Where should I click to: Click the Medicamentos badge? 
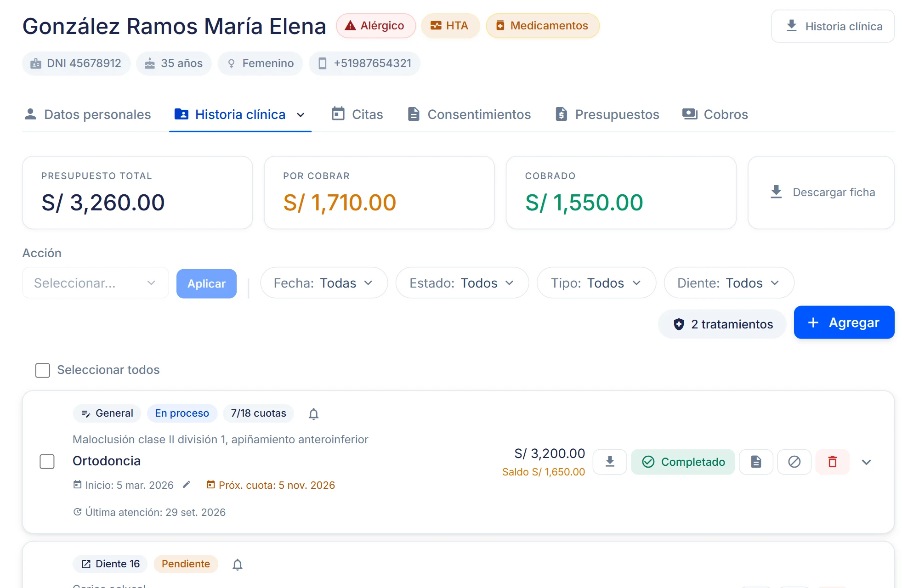[543, 26]
